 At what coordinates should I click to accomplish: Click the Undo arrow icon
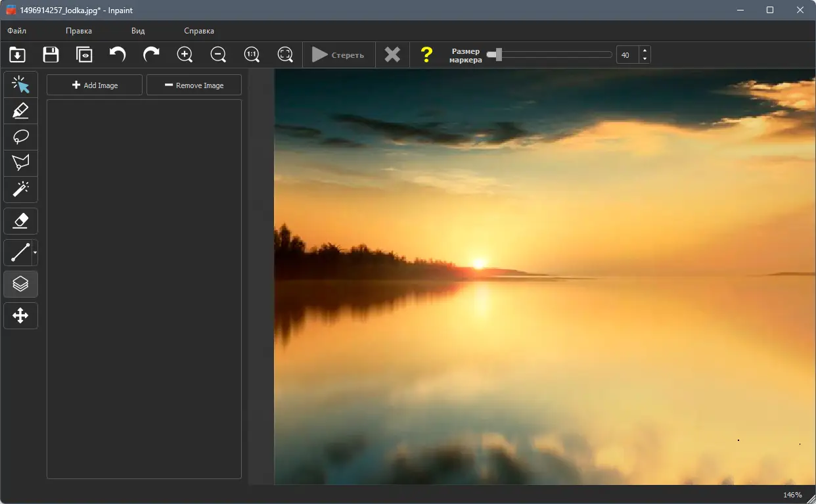(x=118, y=55)
